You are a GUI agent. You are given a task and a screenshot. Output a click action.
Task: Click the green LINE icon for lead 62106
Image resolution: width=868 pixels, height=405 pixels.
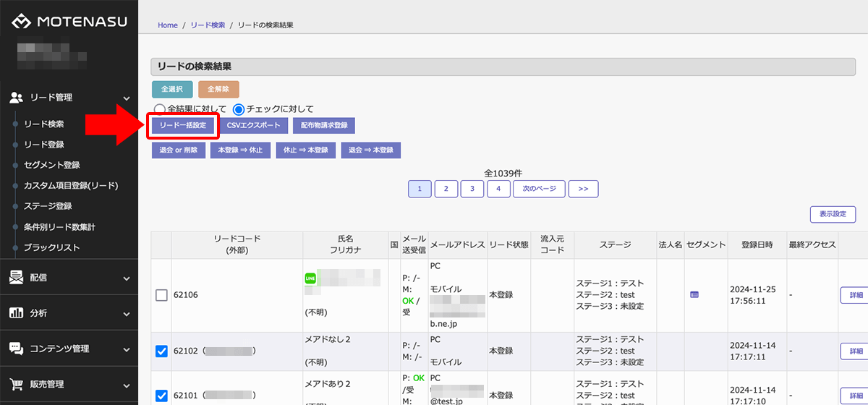click(311, 278)
